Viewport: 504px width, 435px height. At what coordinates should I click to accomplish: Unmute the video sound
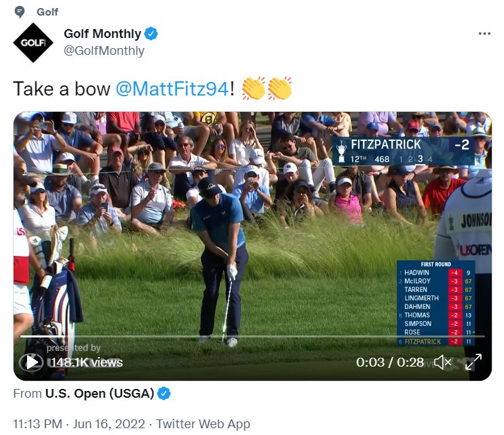(442, 362)
